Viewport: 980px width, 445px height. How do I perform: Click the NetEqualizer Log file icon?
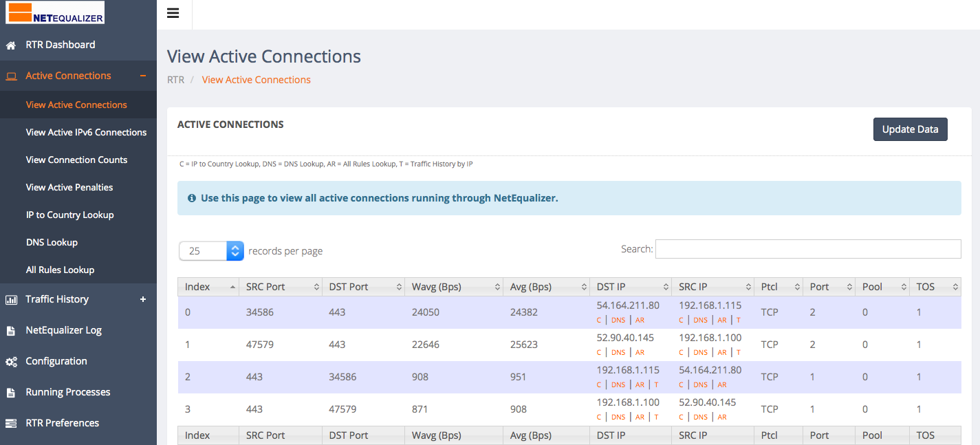click(x=11, y=331)
